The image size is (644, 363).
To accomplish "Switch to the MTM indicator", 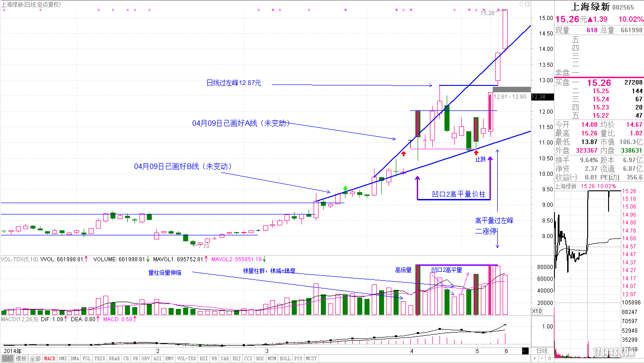I will [271, 358].
